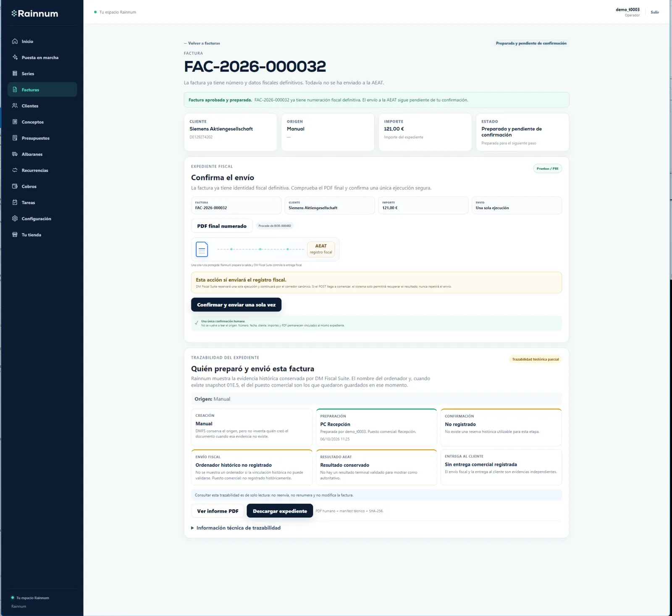
Task: Click Procede de BOR-000482 tag
Action: tap(275, 226)
